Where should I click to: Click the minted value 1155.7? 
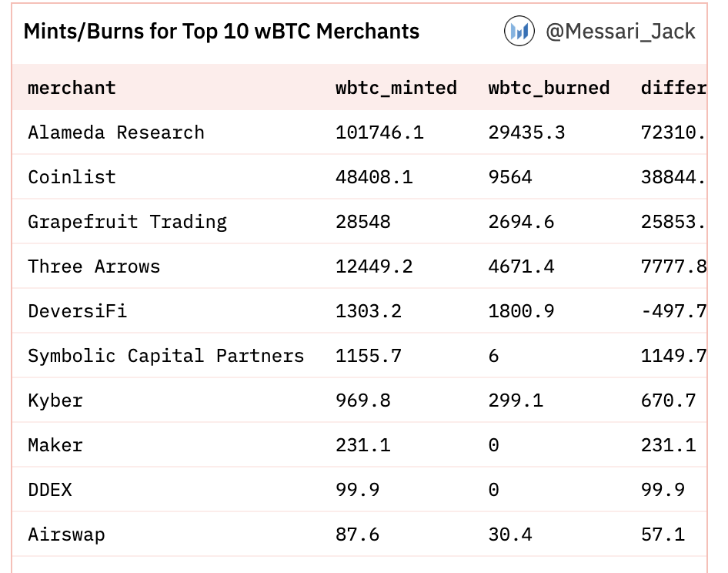point(369,356)
